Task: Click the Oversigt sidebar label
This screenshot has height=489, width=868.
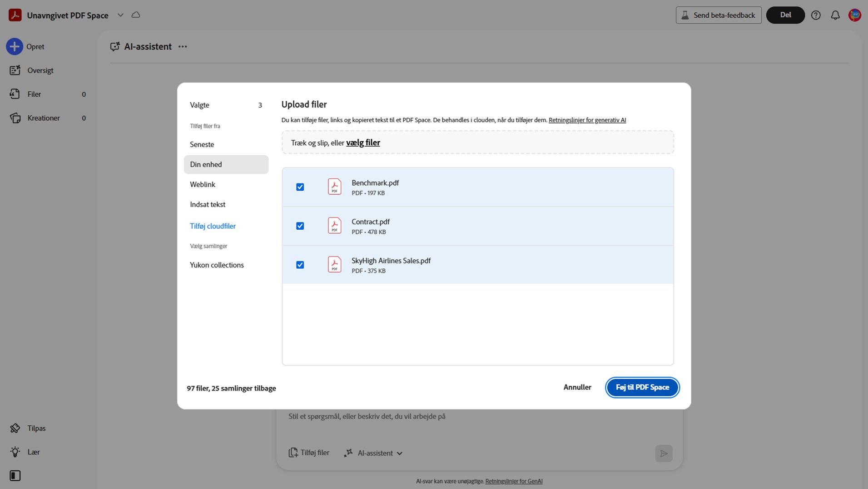Action: pos(40,70)
